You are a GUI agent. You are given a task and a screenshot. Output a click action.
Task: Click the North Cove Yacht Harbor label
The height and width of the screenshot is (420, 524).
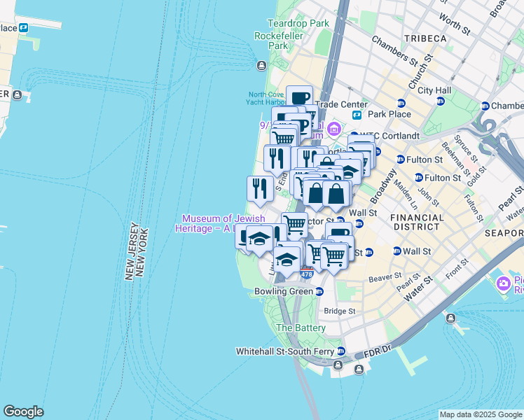pyautogui.click(x=266, y=98)
